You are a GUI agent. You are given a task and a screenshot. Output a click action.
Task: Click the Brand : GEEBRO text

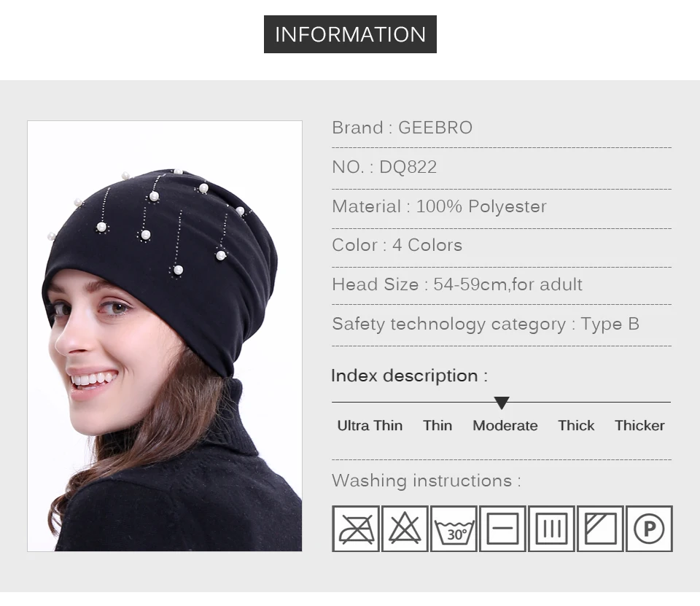pos(402,128)
